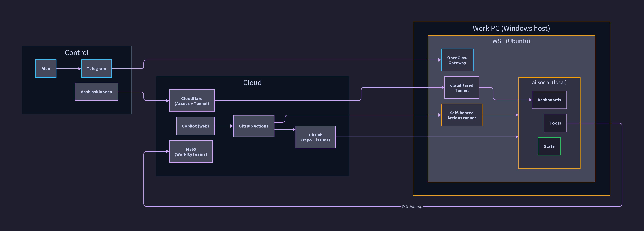Image resolution: width=644 pixels, height=231 pixels.
Task: Click the ai-social (local) group label
Action: [x=549, y=82]
